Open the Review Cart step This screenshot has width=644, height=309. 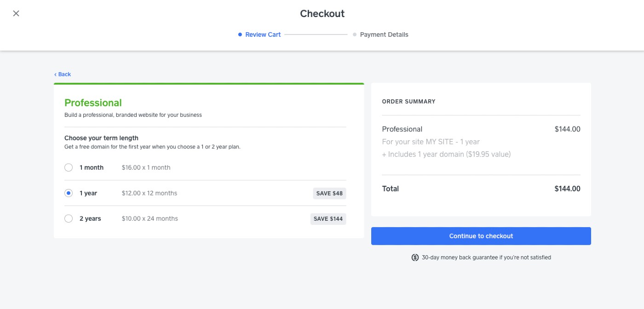263,34
